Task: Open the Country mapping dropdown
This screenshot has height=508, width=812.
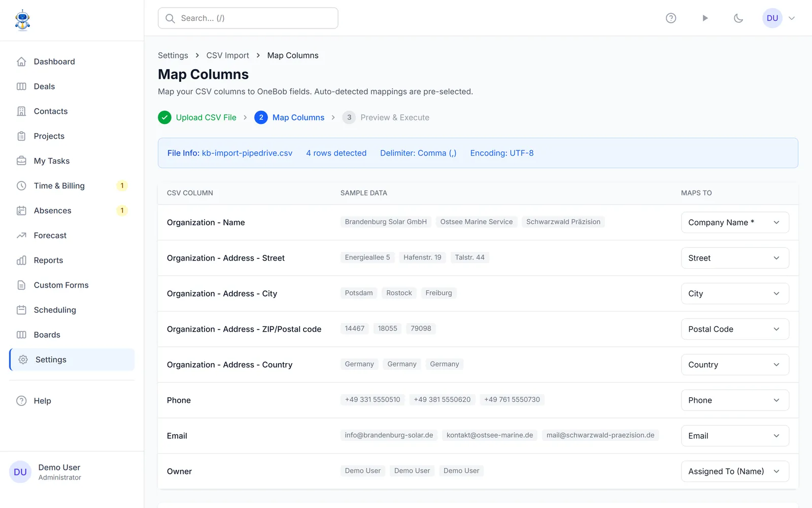Action: pos(735,365)
